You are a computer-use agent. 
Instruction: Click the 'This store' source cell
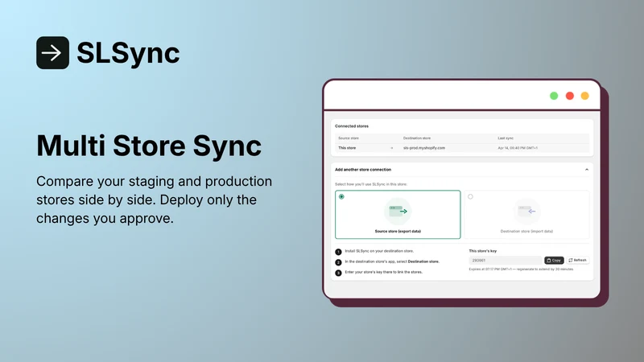point(347,148)
